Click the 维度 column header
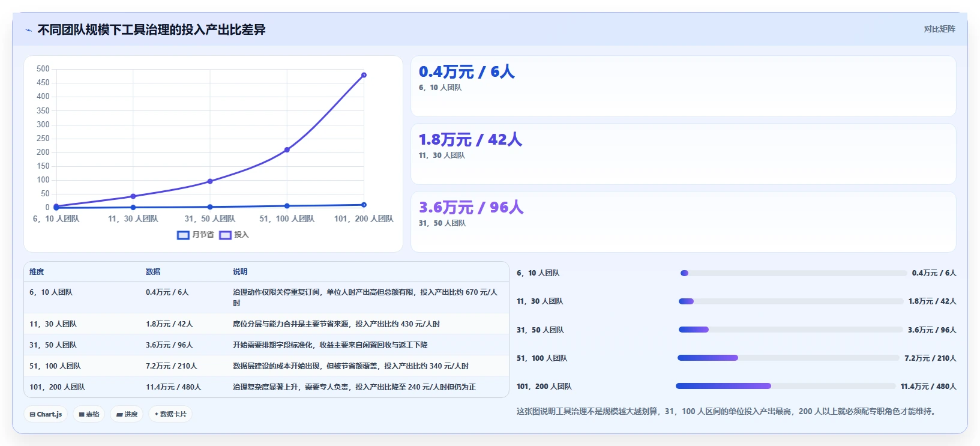Viewport: 980px width, 446px height. [x=37, y=272]
